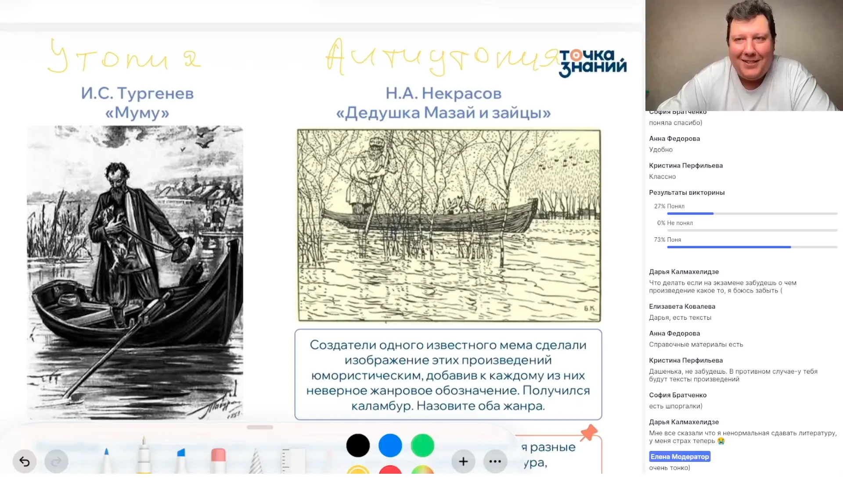Select the blue color swatch
This screenshot has width=843, height=504.
coord(390,445)
